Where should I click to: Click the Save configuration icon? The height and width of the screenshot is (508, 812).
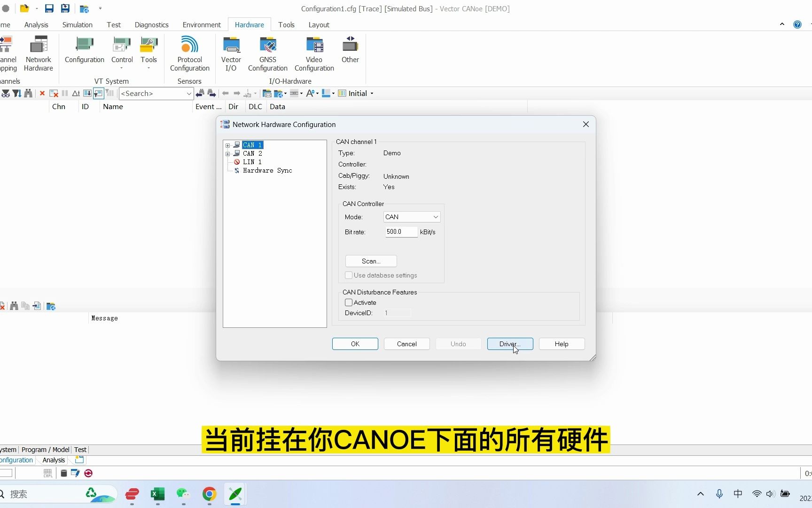[49, 8]
